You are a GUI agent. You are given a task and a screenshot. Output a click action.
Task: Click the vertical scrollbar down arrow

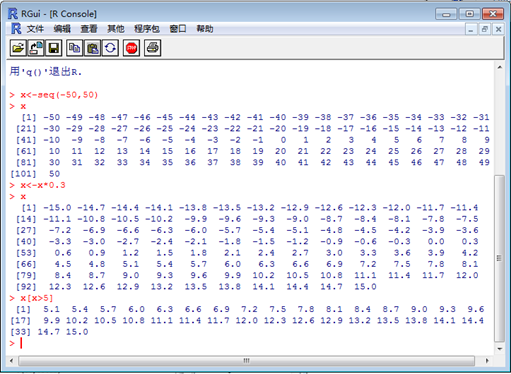tap(499, 349)
